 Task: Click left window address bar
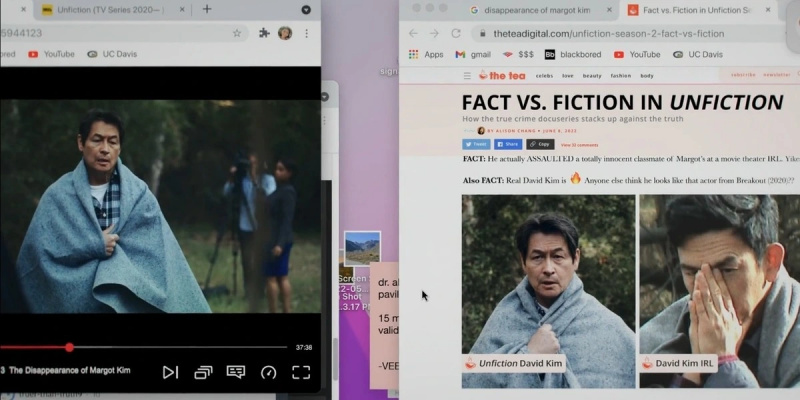[122, 33]
